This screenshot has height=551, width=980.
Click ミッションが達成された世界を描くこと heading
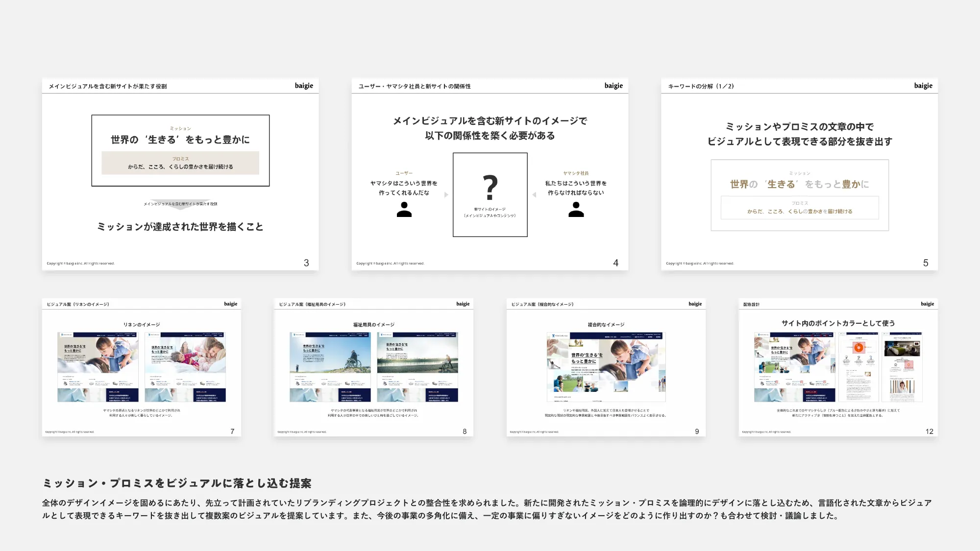(180, 227)
